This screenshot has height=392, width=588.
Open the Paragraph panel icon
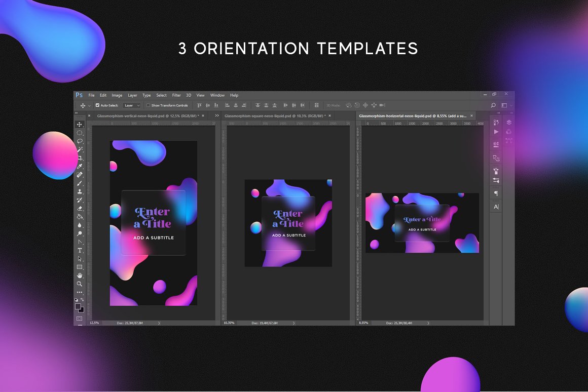pos(496,193)
